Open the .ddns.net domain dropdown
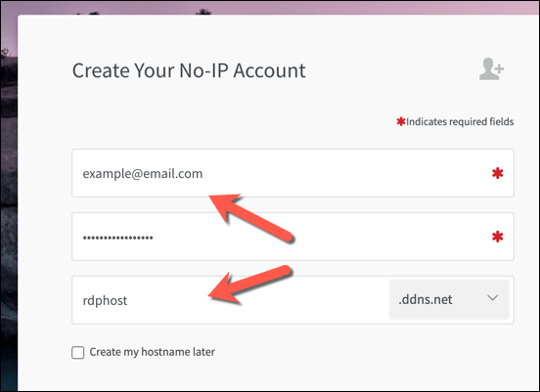 [x=449, y=299]
